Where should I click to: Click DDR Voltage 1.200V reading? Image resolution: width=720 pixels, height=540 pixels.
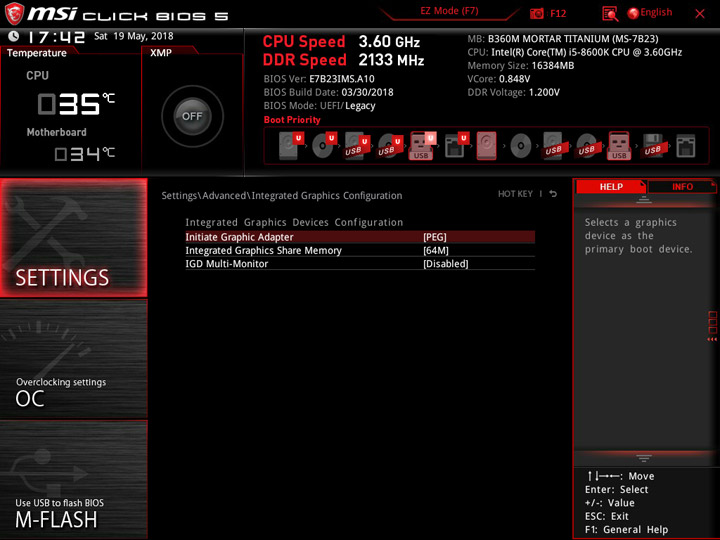point(513,92)
